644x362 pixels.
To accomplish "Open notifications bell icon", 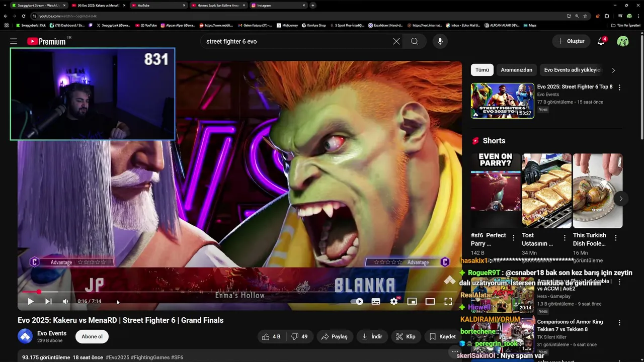I will [601, 41].
